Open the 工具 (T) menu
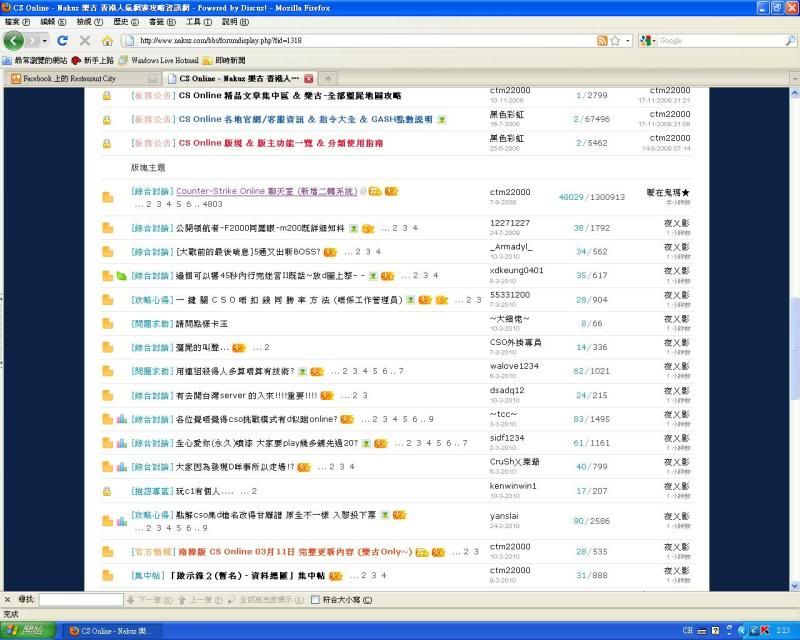The width and height of the screenshot is (800, 640). [198, 22]
